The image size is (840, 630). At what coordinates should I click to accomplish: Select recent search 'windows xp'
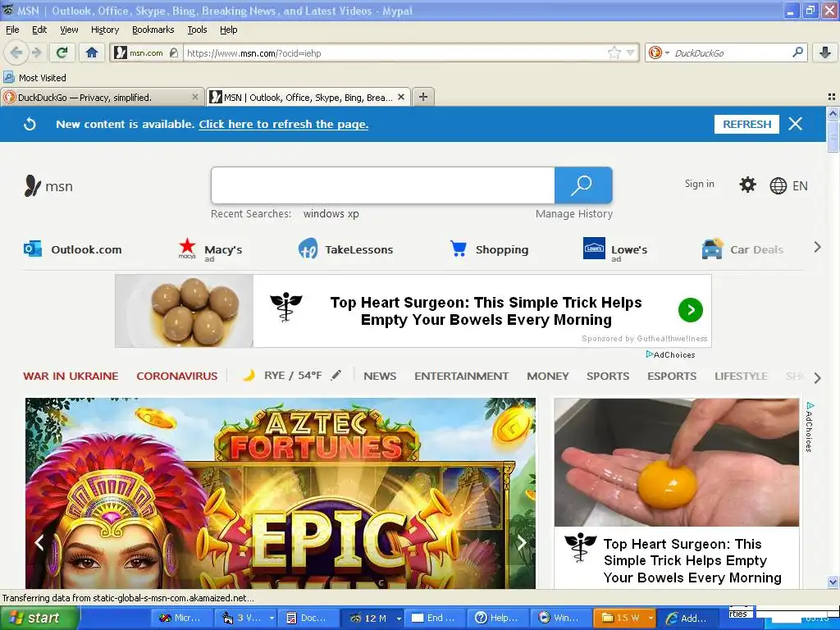(x=331, y=214)
